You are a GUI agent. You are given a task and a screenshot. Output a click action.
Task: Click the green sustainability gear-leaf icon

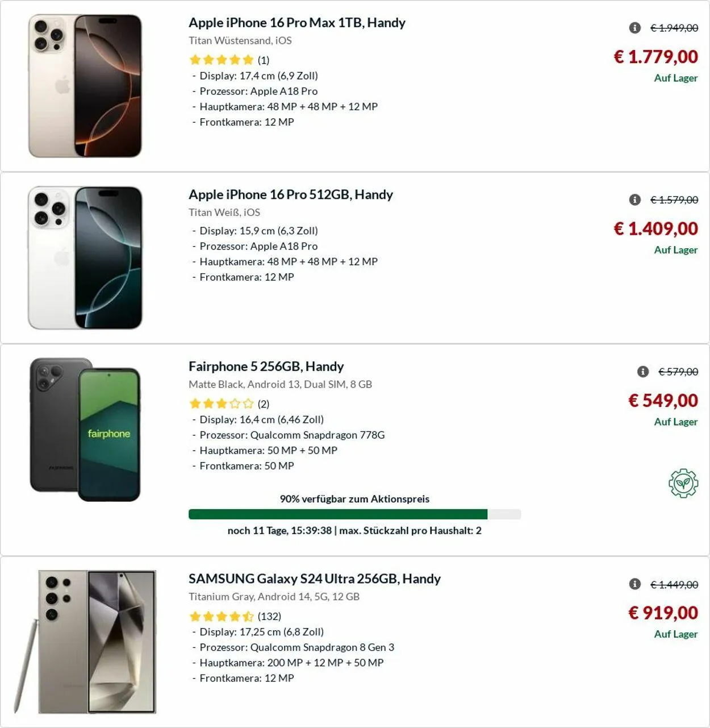(x=683, y=484)
